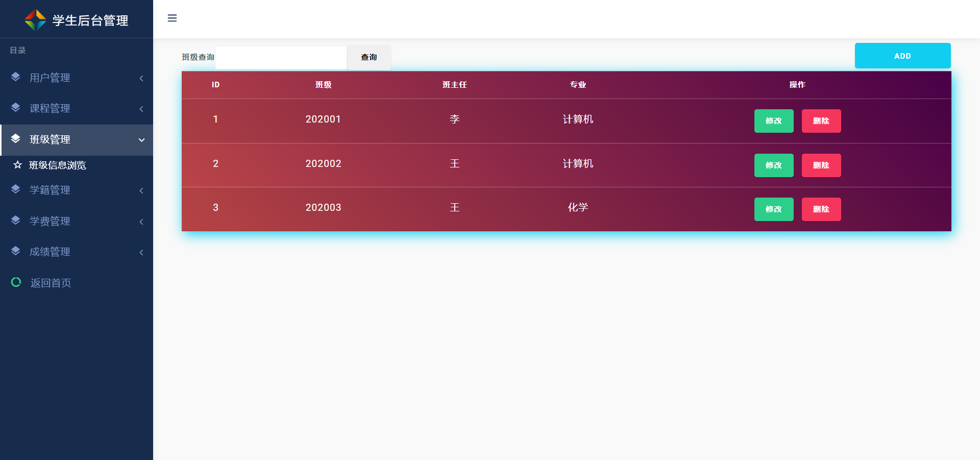Click the 班级查询 label

tap(198, 57)
